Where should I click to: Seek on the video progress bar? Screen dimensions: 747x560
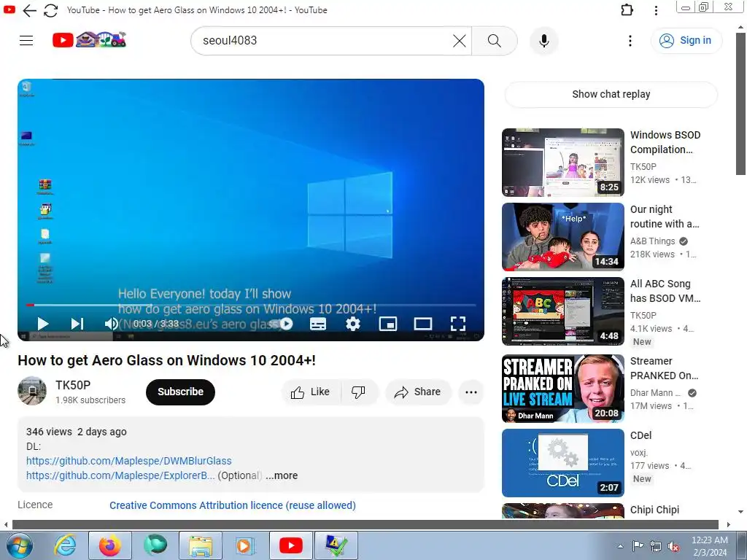tap(251, 305)
